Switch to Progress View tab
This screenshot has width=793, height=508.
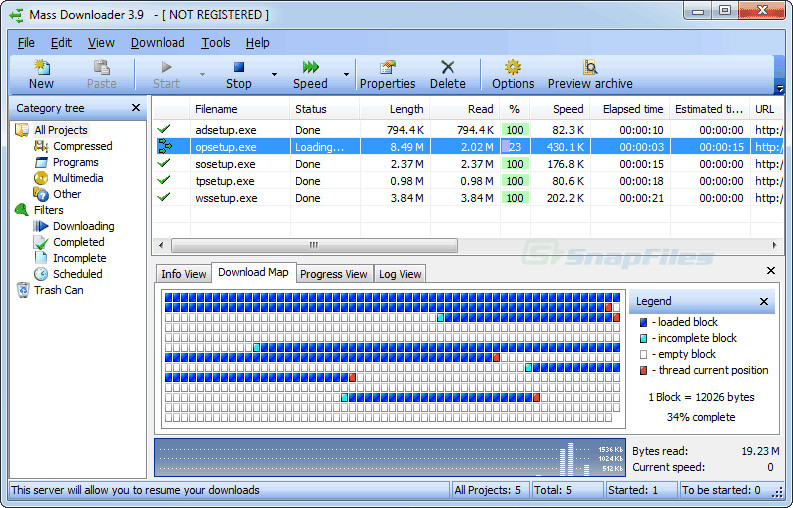334,274
